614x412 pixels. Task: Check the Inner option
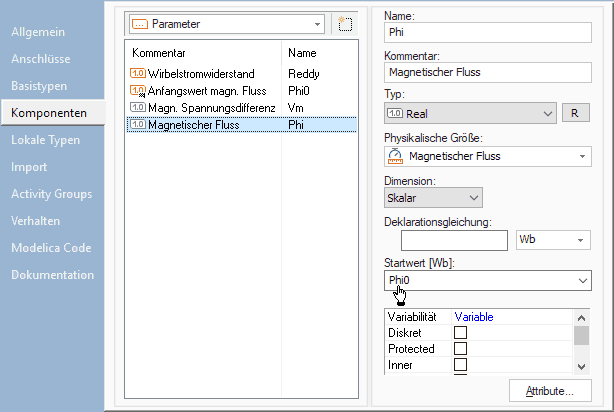[460, 365]
